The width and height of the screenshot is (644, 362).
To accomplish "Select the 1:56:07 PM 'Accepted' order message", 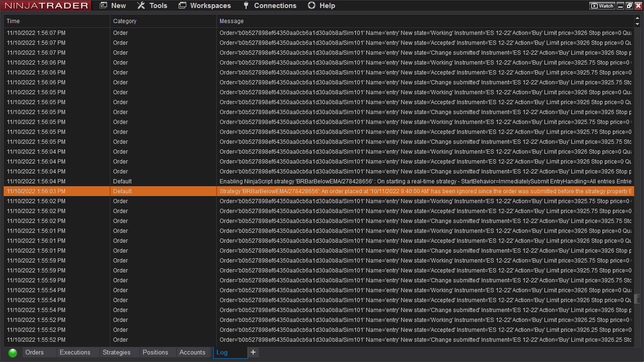I will pos(425,43).
